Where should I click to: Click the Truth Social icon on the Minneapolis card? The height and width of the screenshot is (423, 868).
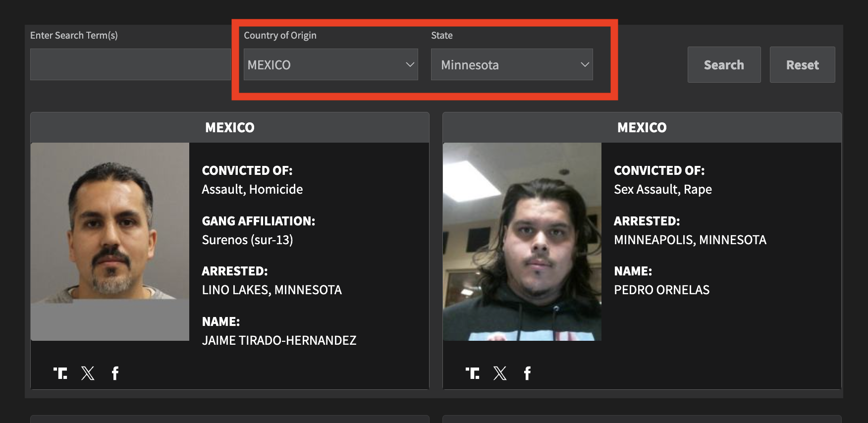coord(473,373)
